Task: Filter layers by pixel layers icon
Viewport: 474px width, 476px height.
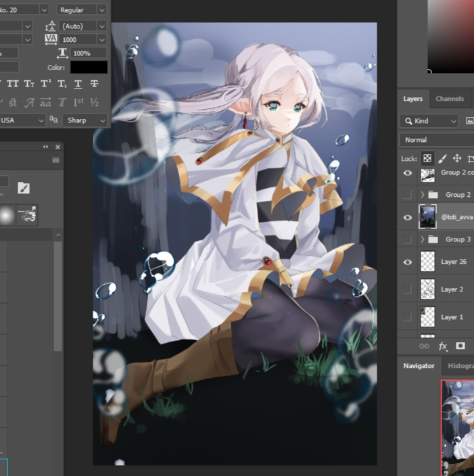Action: tap(469, 121)
